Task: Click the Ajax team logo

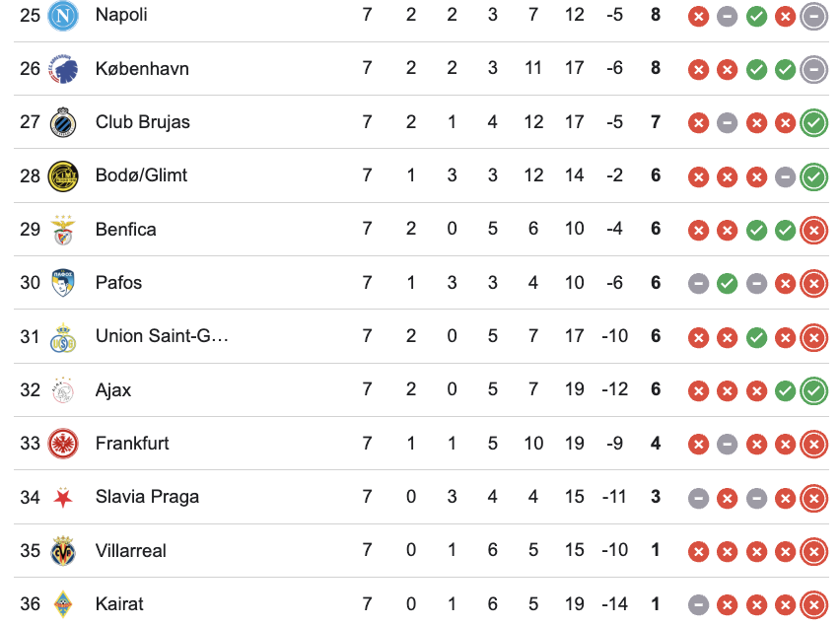Action: [x=64, y=389]
